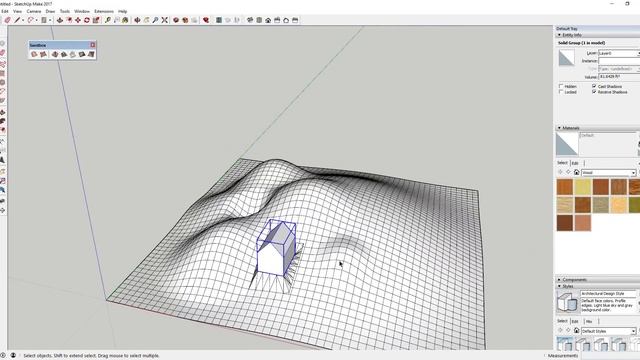Click the status bar credits icon

pyautogui.click(x=13, y=356)
